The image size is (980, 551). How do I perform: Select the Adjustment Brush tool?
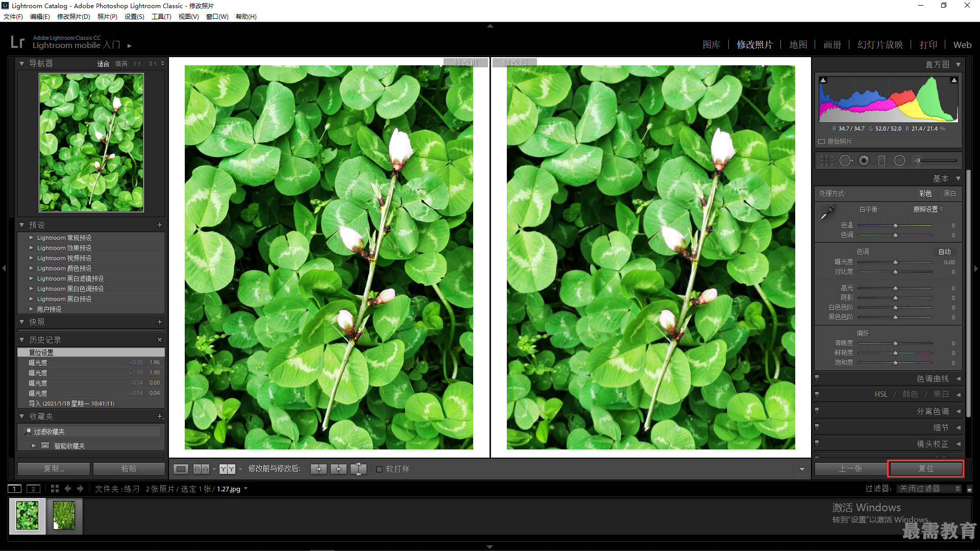(935, 161)
